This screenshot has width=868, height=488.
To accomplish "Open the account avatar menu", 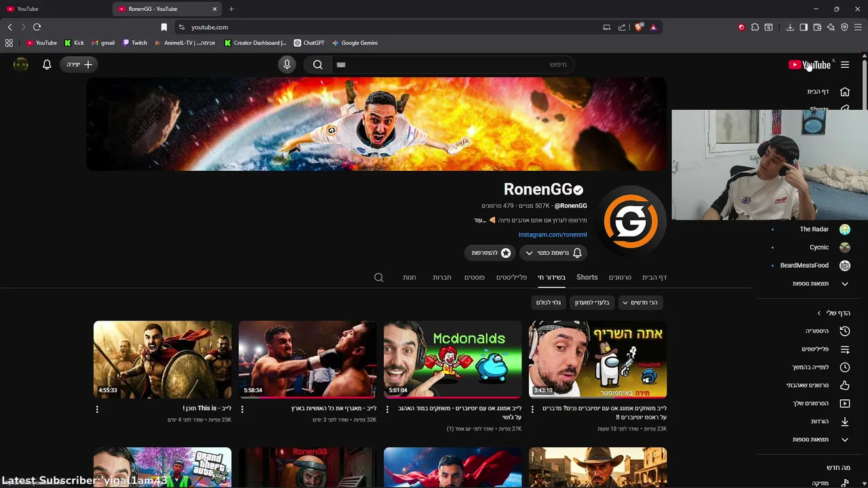I will point(21,64).
